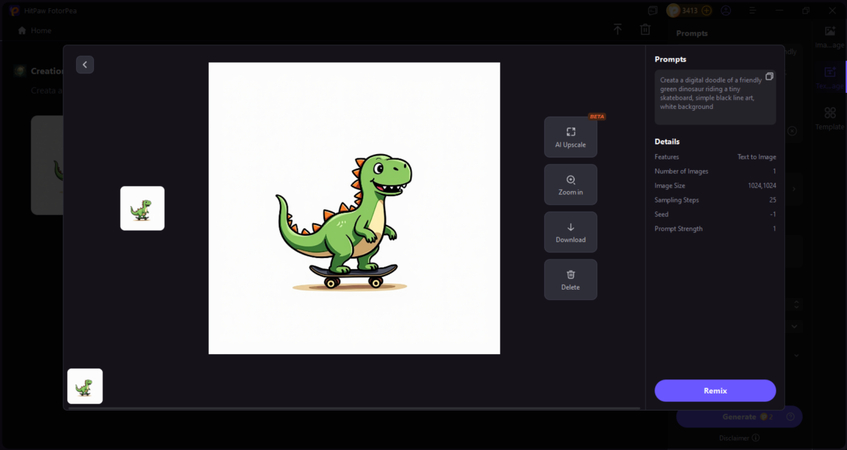Click the help icon next to Generate
This screenshot has height=450, width=847.
coord(791,417)
